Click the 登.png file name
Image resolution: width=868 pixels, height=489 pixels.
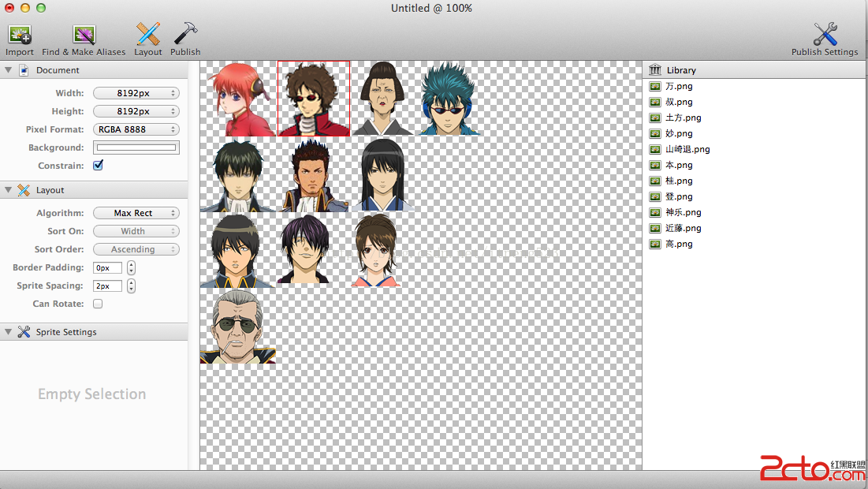click(679, 196)
